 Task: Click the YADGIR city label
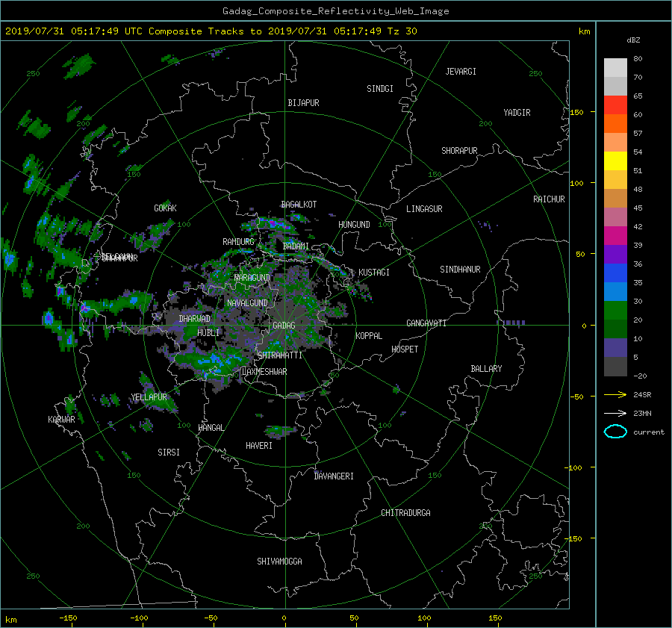(517, 113)
